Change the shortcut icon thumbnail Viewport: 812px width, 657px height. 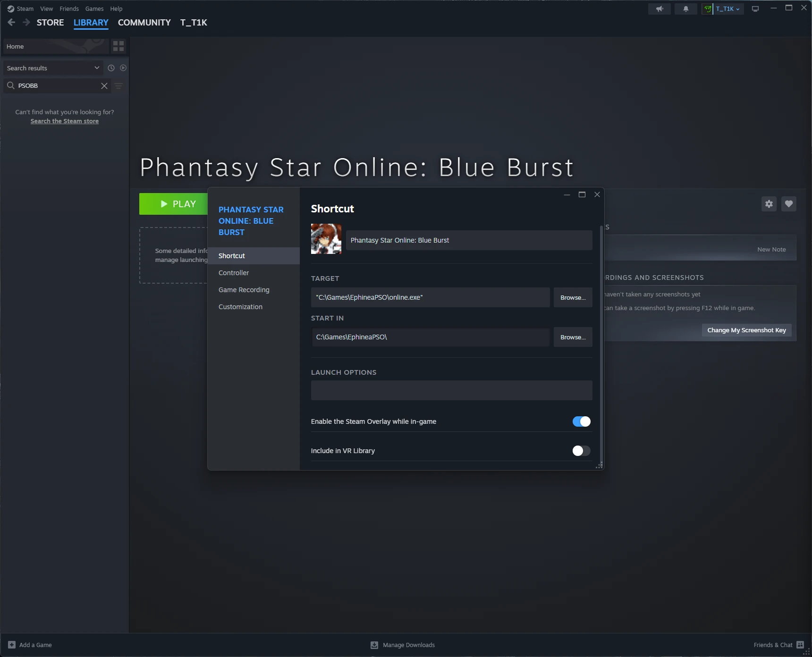pos(326,239)
